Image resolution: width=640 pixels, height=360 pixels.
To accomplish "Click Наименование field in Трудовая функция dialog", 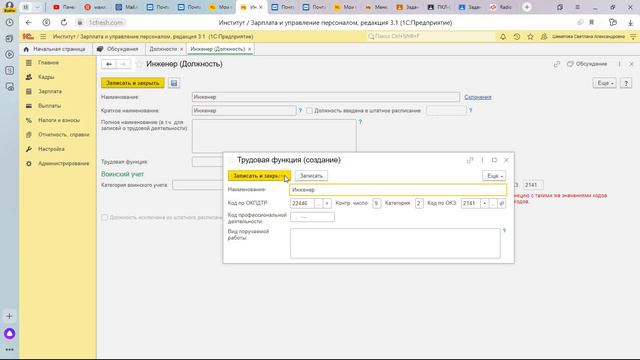I will coord(398,190).
